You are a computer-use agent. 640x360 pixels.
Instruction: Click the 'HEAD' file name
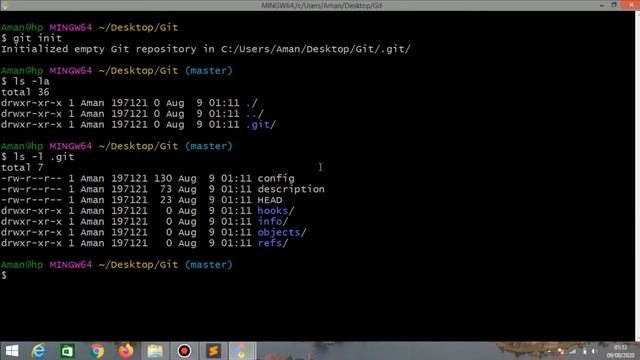point(270,200)
